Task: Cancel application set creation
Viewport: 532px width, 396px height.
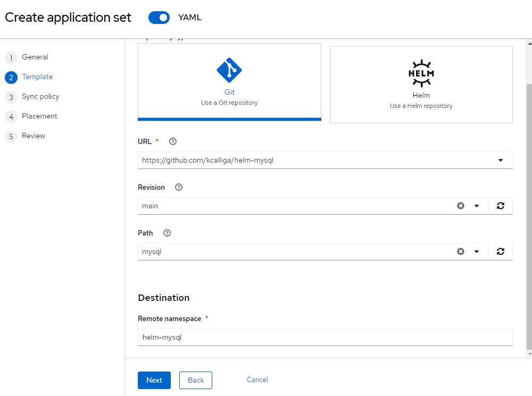Action: pos(257,380)
